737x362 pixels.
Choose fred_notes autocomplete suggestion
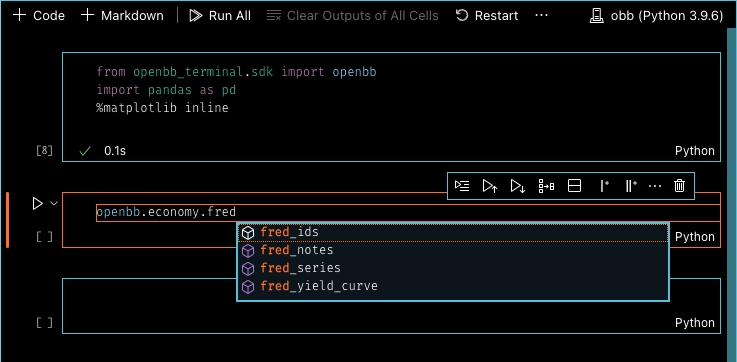pos(453,250)
